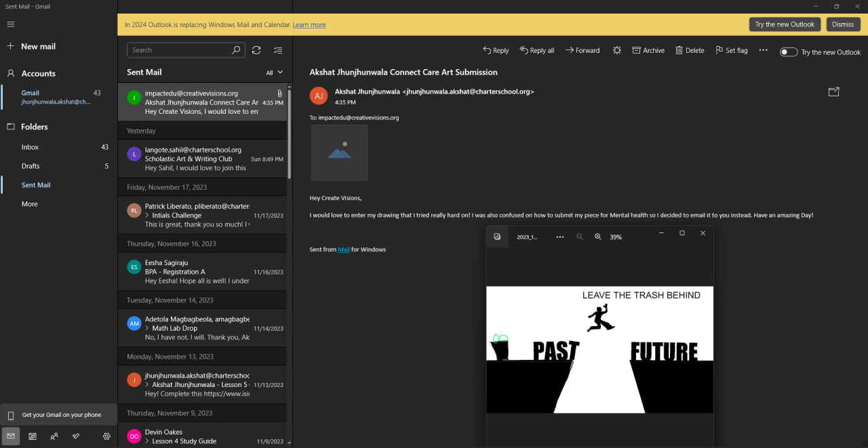Click Try the new Outlook button
Viewport: 868px width, 448px height.
tap(785, 24)
